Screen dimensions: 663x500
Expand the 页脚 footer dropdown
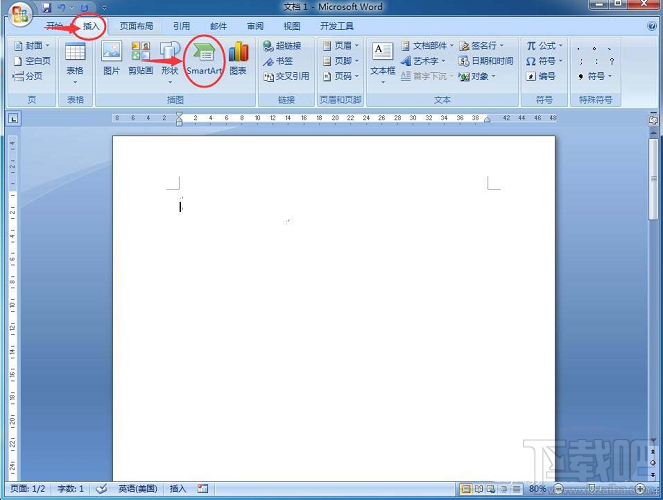(x=341, y=61)
